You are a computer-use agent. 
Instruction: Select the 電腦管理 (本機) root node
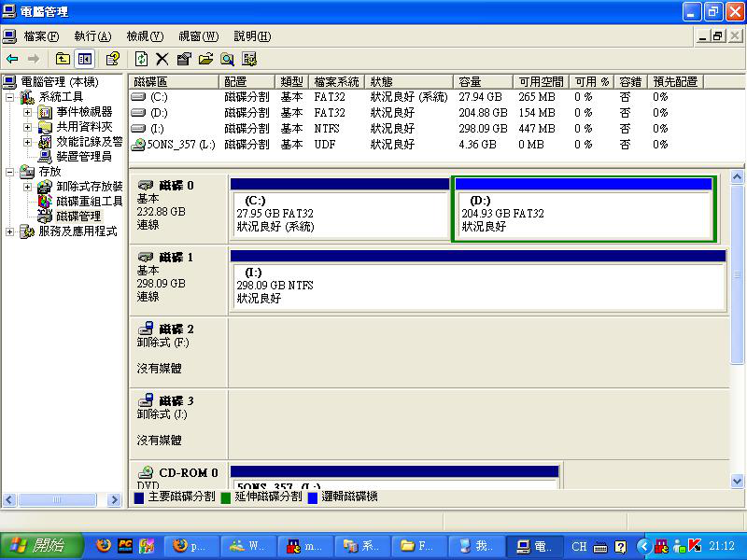click(x=60, y=82)
